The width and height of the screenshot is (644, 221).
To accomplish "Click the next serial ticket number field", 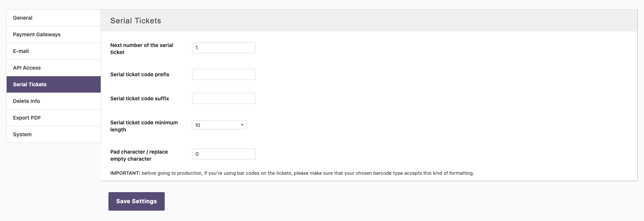I will pos(224,48).
